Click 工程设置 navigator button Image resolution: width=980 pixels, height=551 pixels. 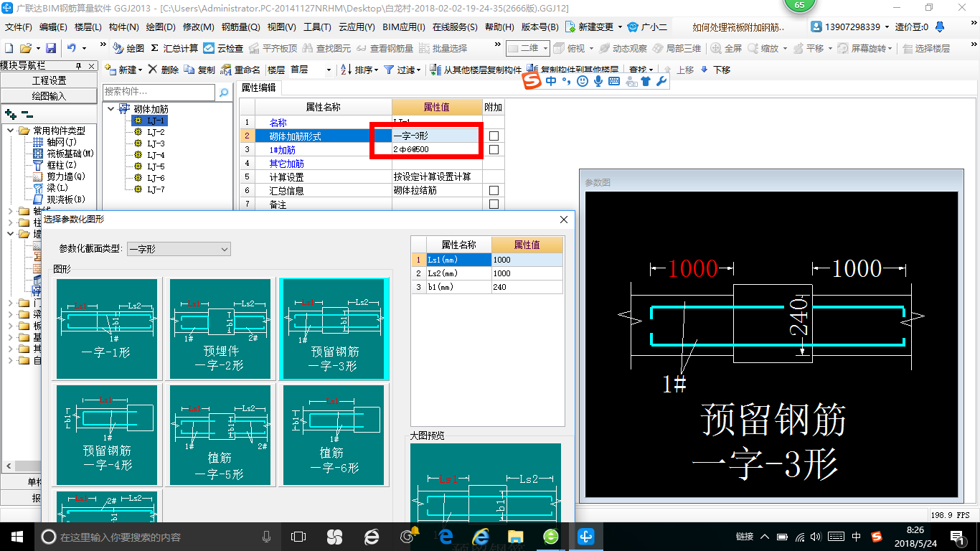click(49, 80)
